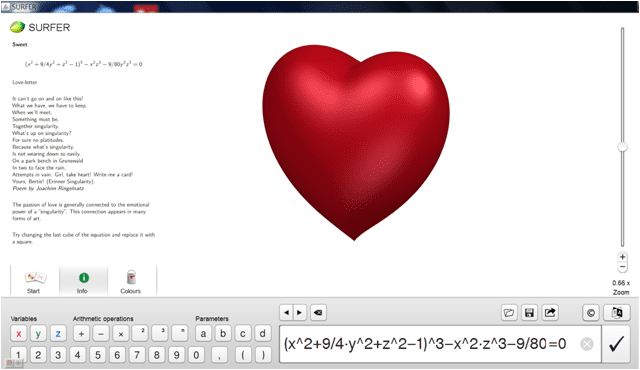Viewport: 640px width, 370px height.
Task: Click the digit 1 key
Action: point(18,354)
